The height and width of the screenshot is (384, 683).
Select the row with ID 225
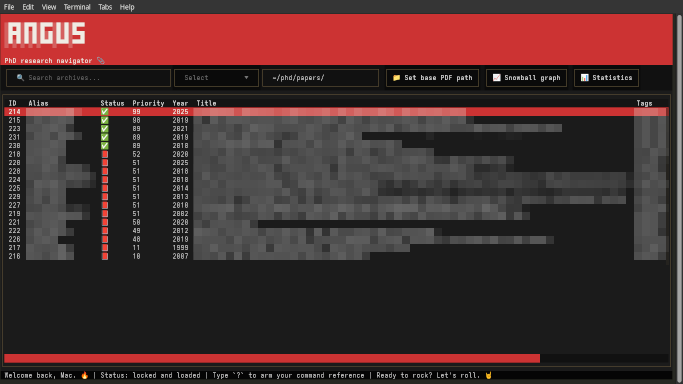click(335, 188)
